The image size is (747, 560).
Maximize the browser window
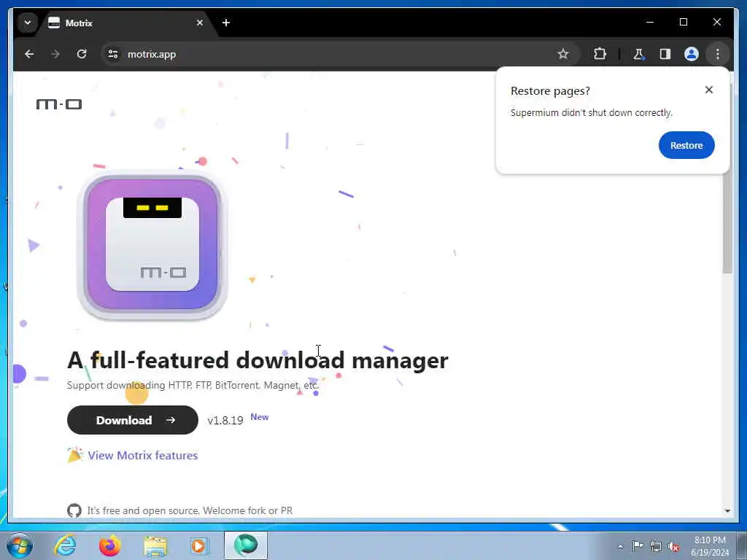coord(683,23)
